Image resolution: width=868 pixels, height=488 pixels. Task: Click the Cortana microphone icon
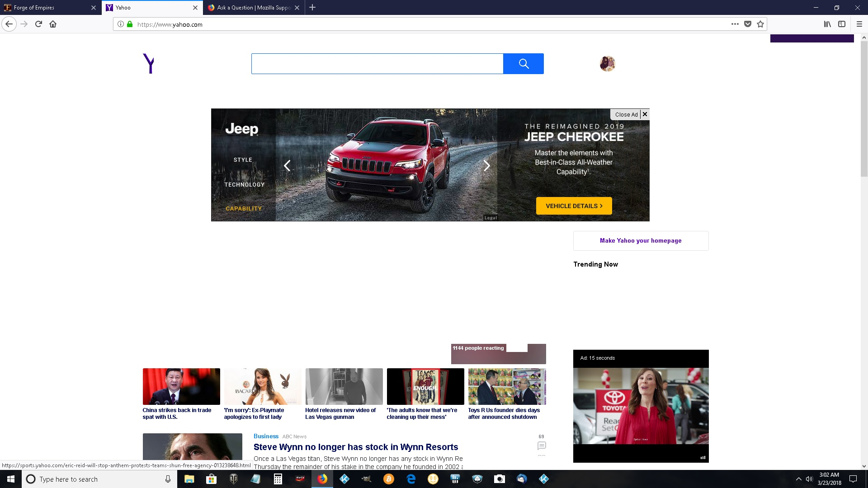[168, 479]
